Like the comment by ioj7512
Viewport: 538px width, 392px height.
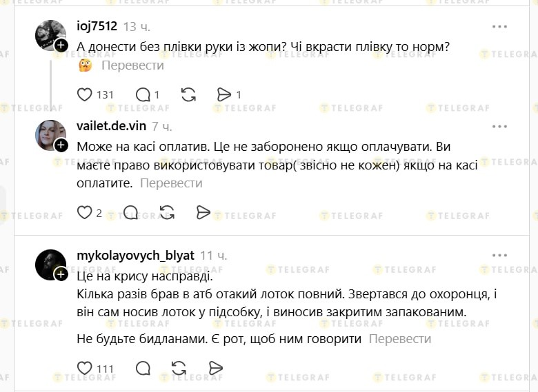click(x=85, y=94)
